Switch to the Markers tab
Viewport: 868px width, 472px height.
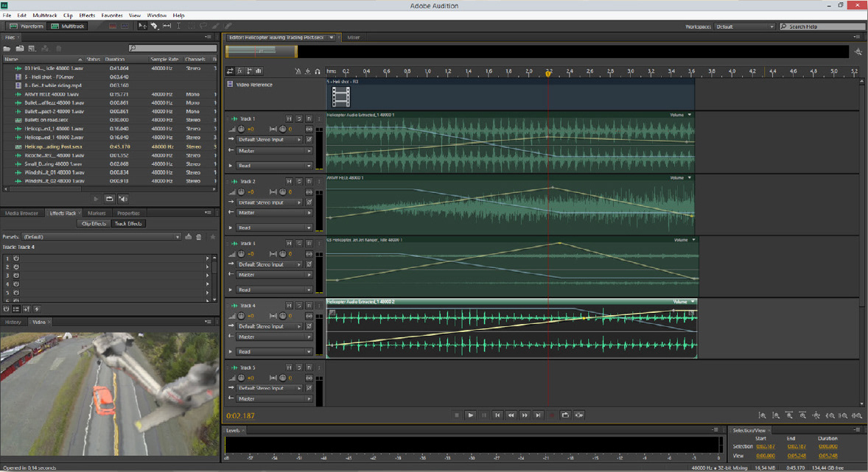point(97,213)
